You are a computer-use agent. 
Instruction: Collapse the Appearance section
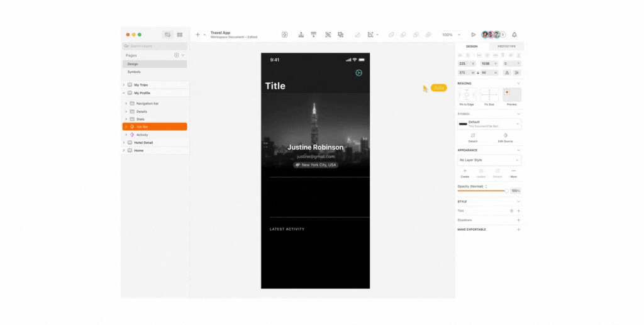click(518, 150)
